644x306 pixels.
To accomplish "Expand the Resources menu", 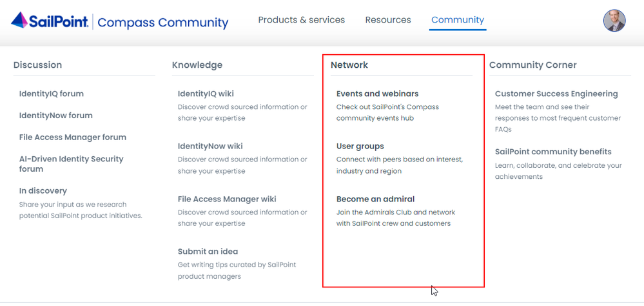I will 387,20.
